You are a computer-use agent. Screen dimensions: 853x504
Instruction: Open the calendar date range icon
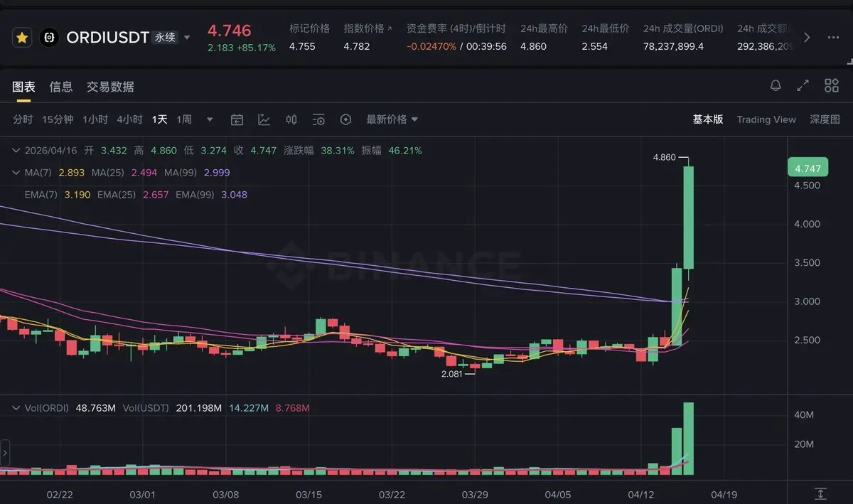tap(237, 119)
